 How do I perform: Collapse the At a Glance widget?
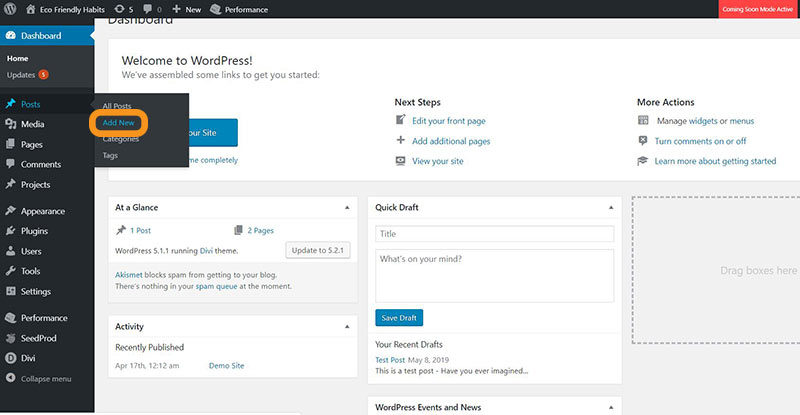click(x=347, y=208)
